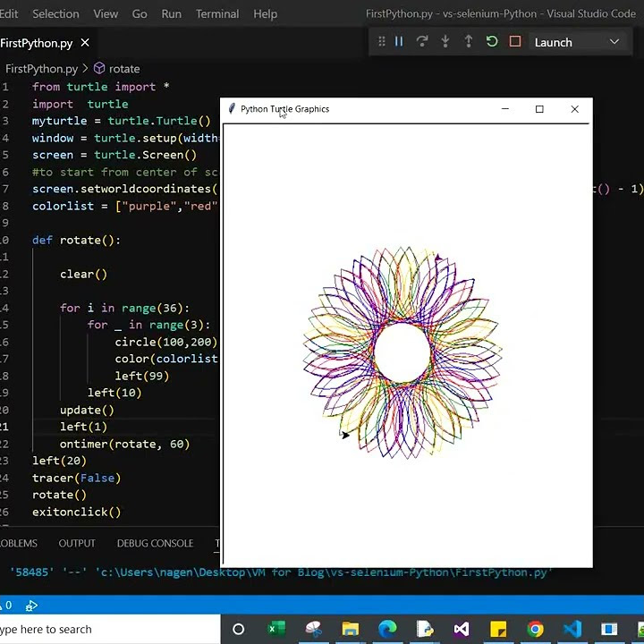Switch to the PROBLEMS panel tab

19,543
